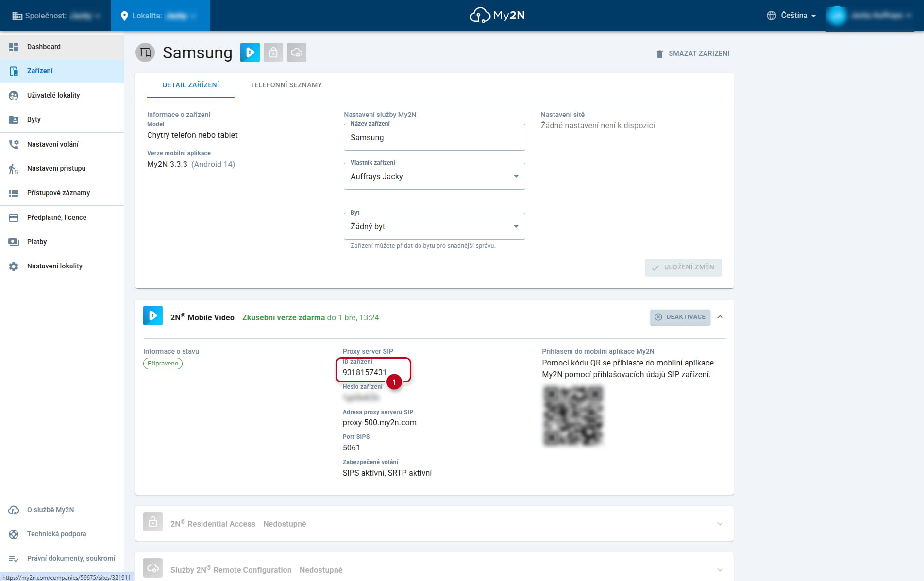
Task: Expand the 2N Residential Access section
Action: tap(720, 524)
